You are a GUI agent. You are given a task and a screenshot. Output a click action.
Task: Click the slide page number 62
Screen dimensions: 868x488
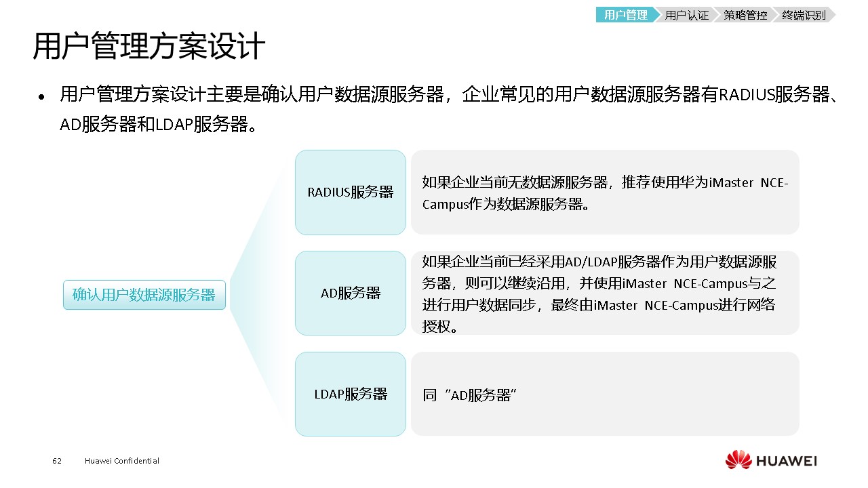coord(57,461)
